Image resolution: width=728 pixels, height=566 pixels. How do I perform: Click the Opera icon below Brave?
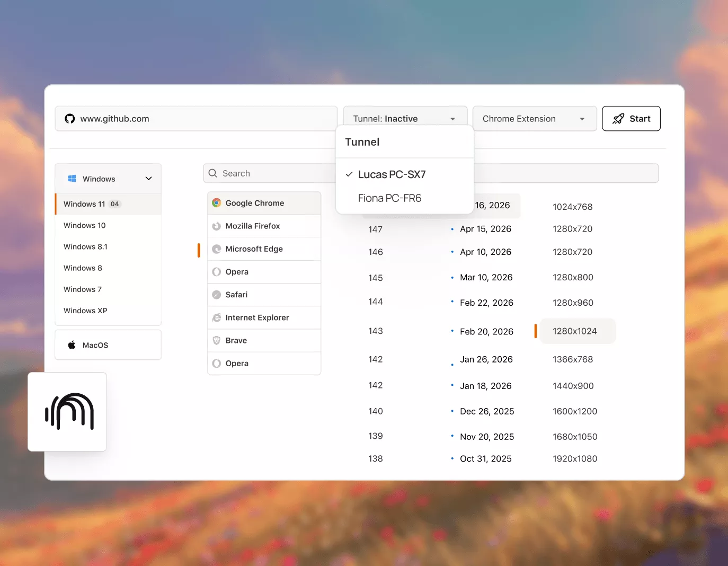coord(217,364)
